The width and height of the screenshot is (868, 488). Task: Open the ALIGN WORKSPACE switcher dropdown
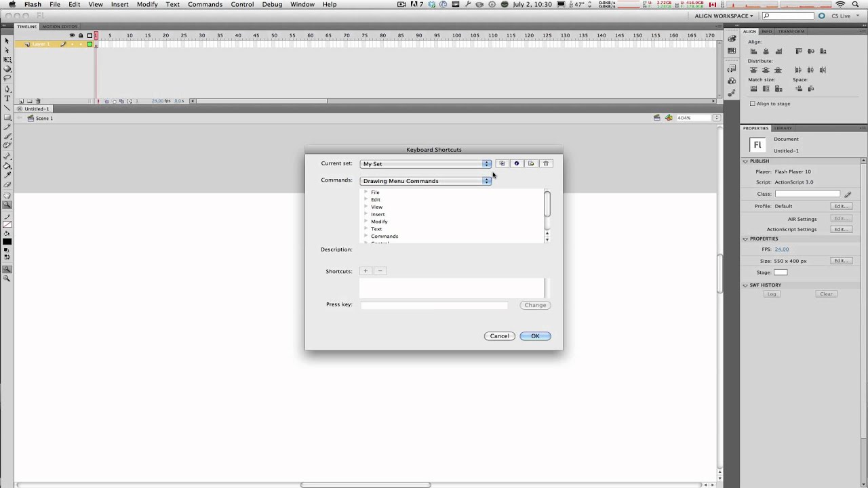click(x=724, y=16)
